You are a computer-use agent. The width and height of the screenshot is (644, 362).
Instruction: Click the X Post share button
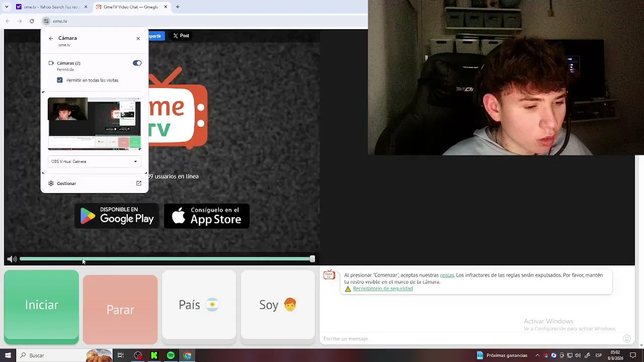click(x=181, y=36)
